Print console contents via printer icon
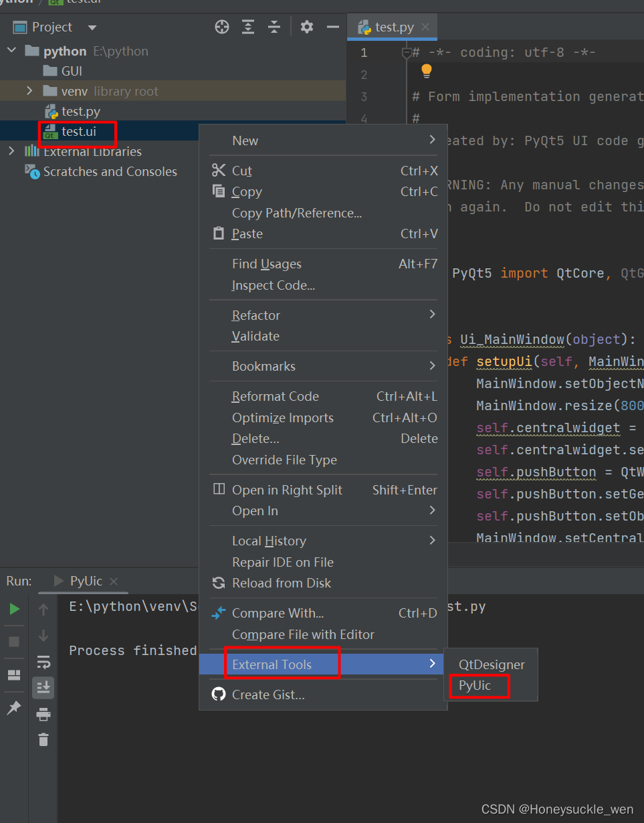Image resolution: width=644 pixels, height=823 pixels. [x=43, y=714]
